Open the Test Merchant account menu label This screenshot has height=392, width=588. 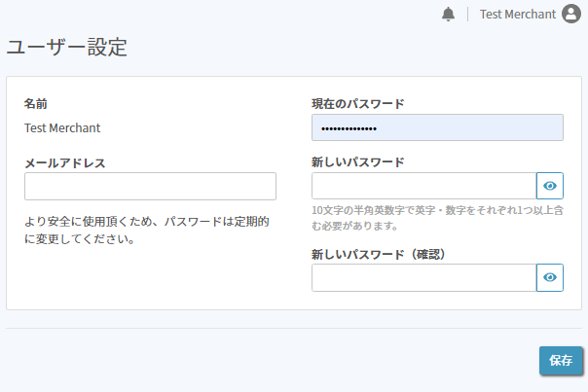click(518, 15)
